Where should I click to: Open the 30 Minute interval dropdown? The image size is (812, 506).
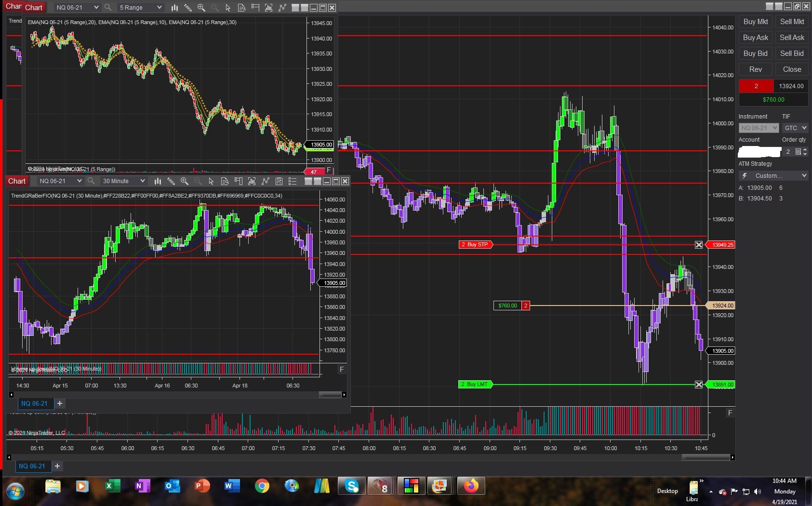click(123, 181)
